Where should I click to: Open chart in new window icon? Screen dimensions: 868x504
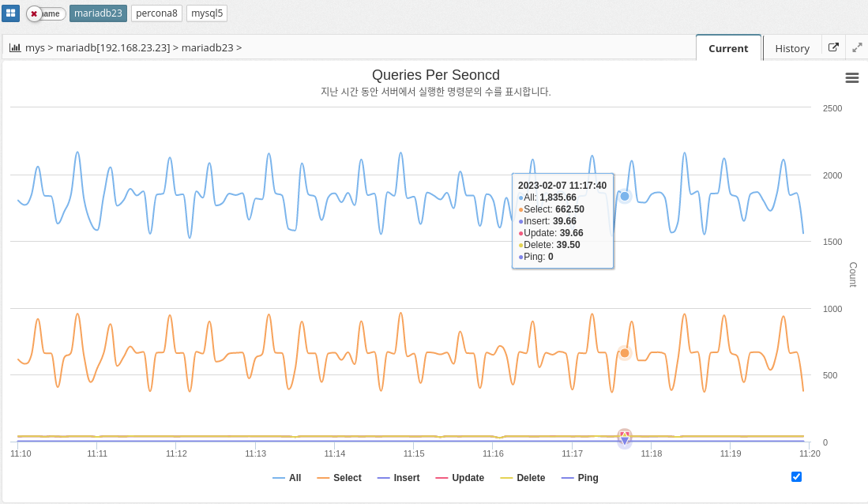833,47
